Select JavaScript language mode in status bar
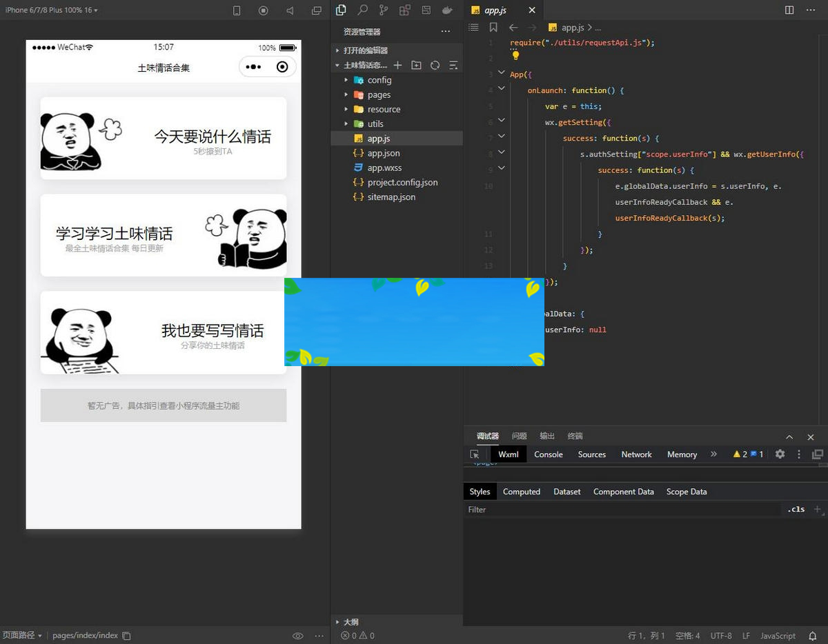The width and height of the screenshot is (828, 644). coord(778,636)
